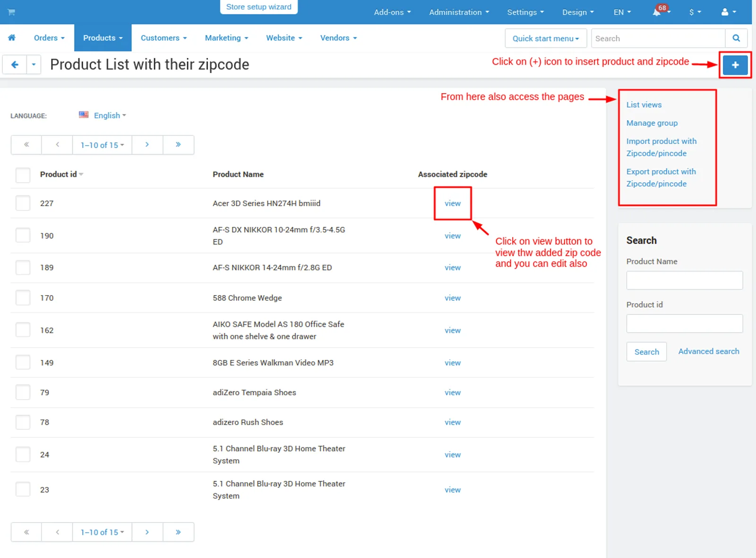The width and height of the screenshot is (756, 558).
Task: Open the Advanced search link
Action: tap(709, 351)
